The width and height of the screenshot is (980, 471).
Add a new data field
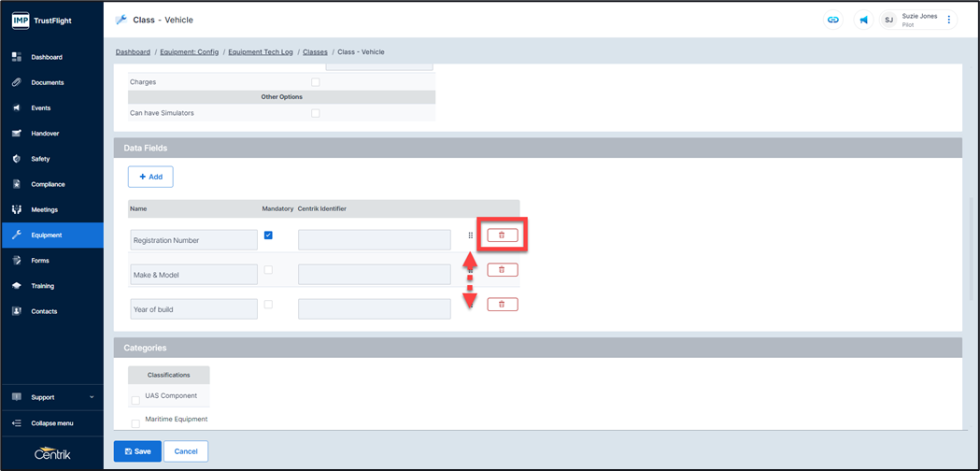coord(150,177)
